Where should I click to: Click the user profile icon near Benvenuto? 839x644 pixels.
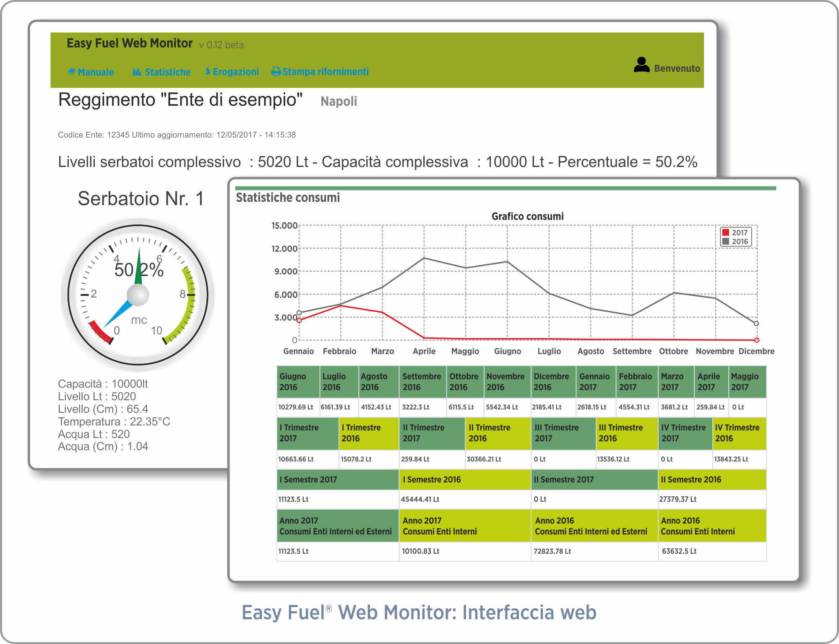coord(641,65)
